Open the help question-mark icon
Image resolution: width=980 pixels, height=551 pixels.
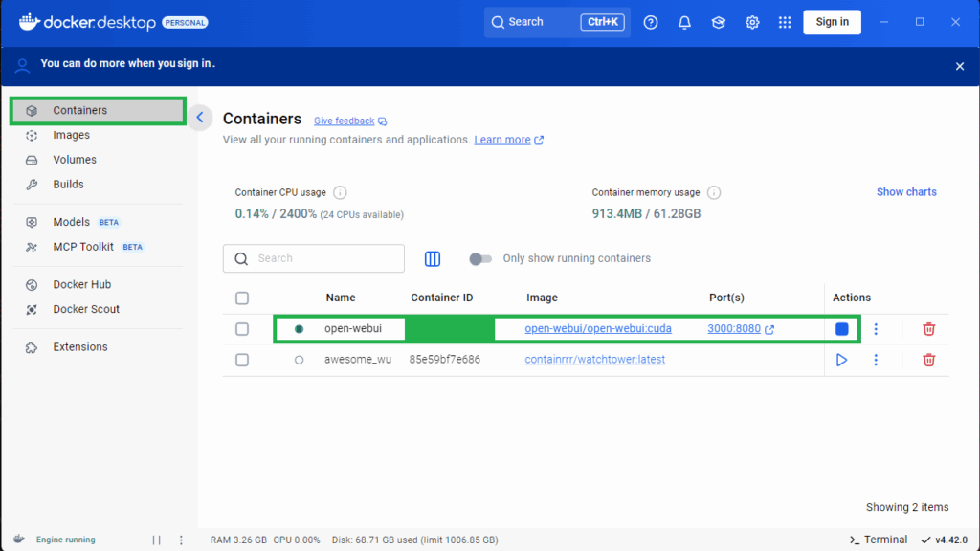coord(651,23)
